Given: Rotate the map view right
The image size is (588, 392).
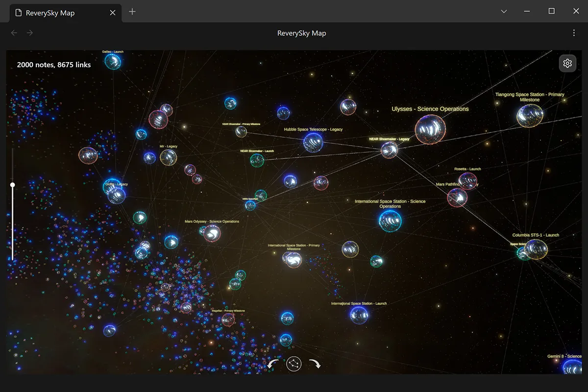Looking at the screenshot, I should click(x=315, y=364).
